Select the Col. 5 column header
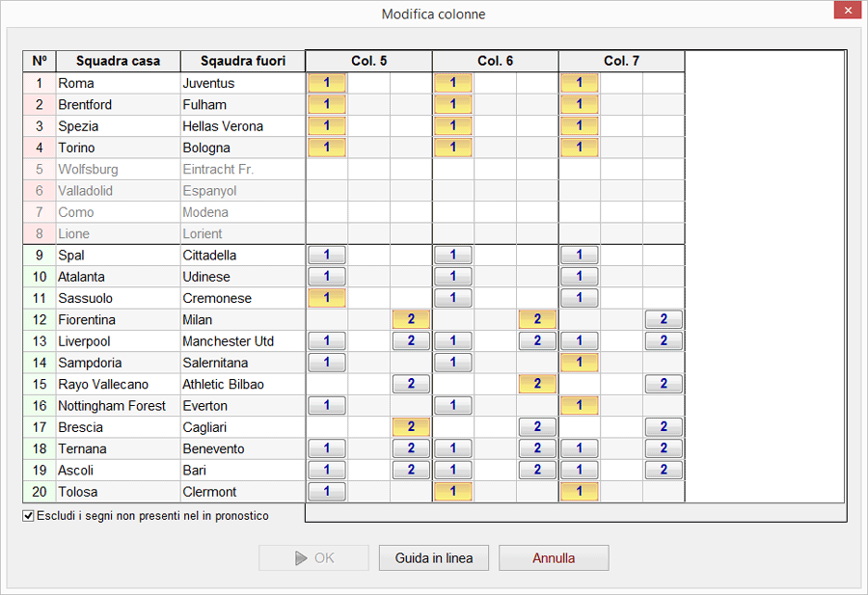The image size is (868, 595). [368, 61]
